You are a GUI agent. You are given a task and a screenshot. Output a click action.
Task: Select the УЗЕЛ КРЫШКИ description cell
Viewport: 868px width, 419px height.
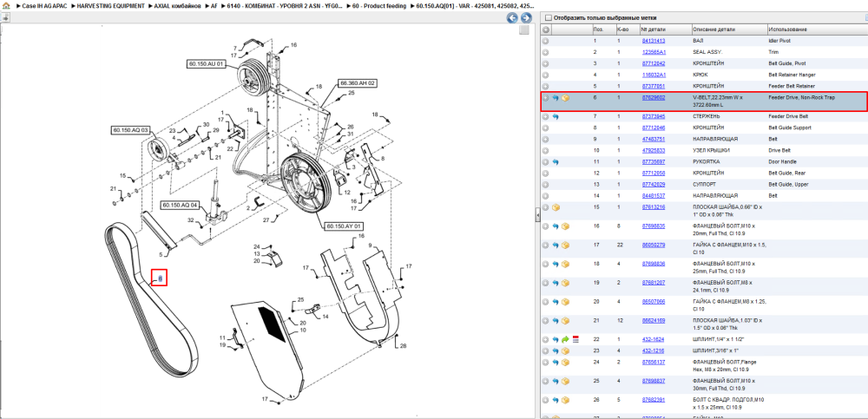(x=715, y=151)
